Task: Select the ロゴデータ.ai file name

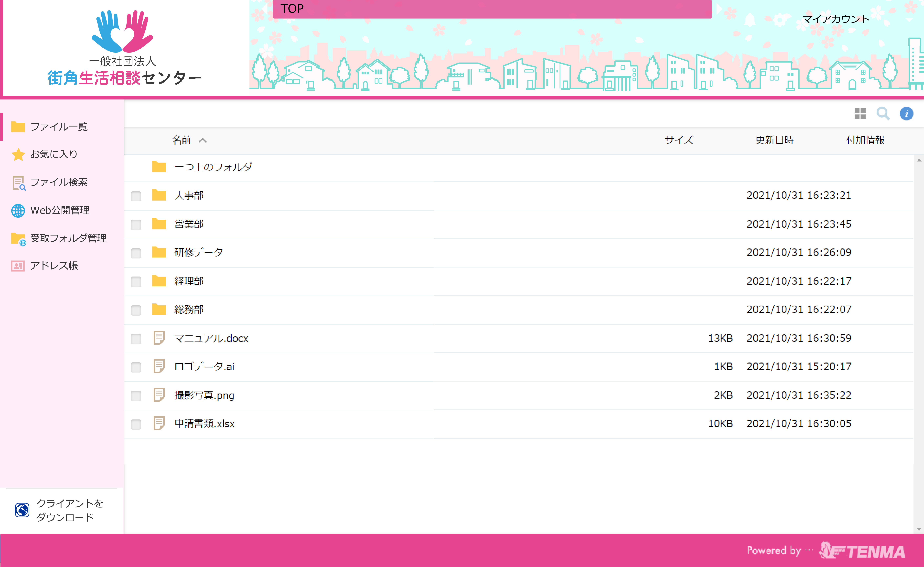Action: 204,367
